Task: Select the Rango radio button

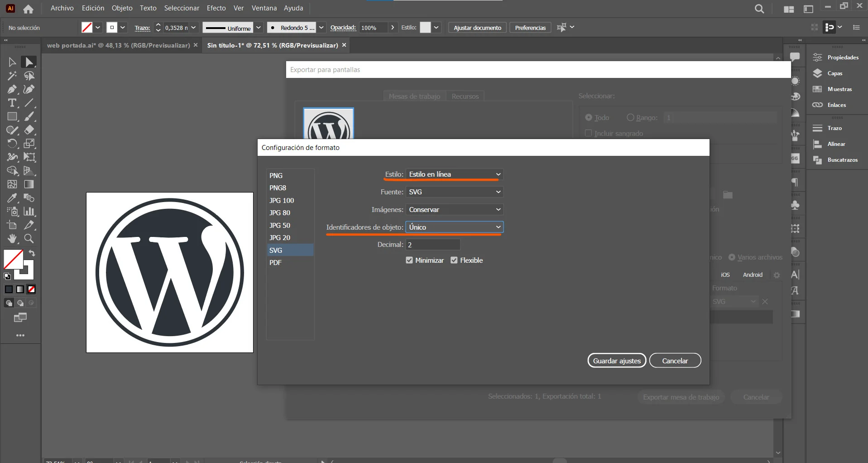Action: pyautogui.click(x=630, y=117)
